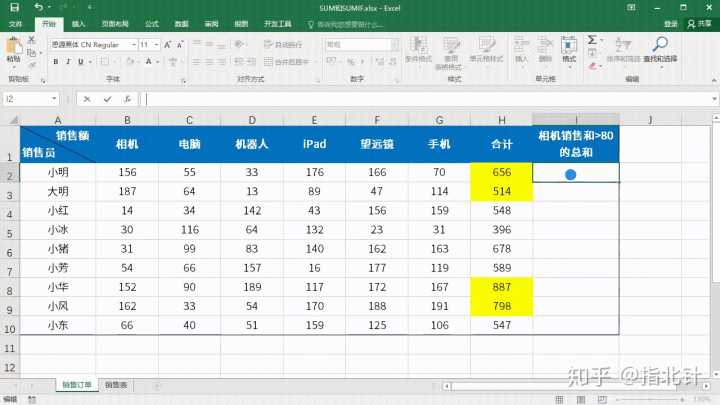Expand the formula bar
This screenshot has width=720, height=405.
[x=714, y=99]
